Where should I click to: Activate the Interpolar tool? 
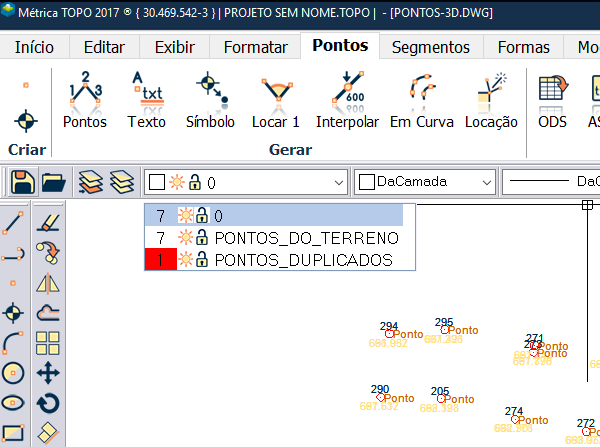click(347, 103)
